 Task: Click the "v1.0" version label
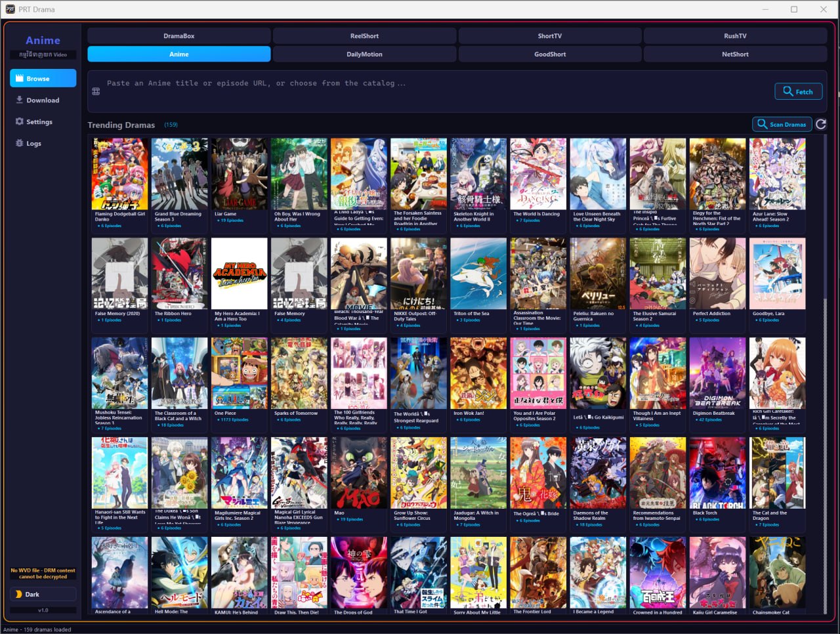tap(43, 610)
